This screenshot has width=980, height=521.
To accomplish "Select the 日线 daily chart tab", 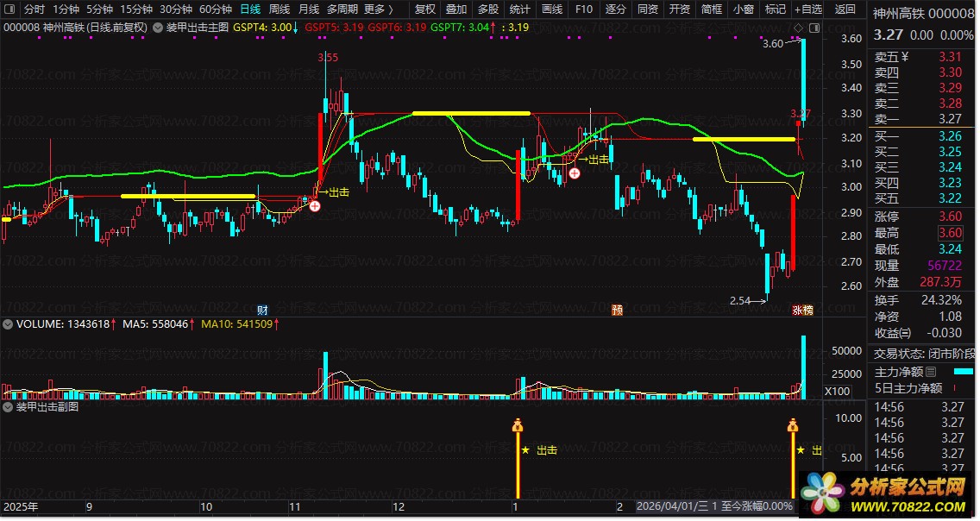I will tap(250, 9).
